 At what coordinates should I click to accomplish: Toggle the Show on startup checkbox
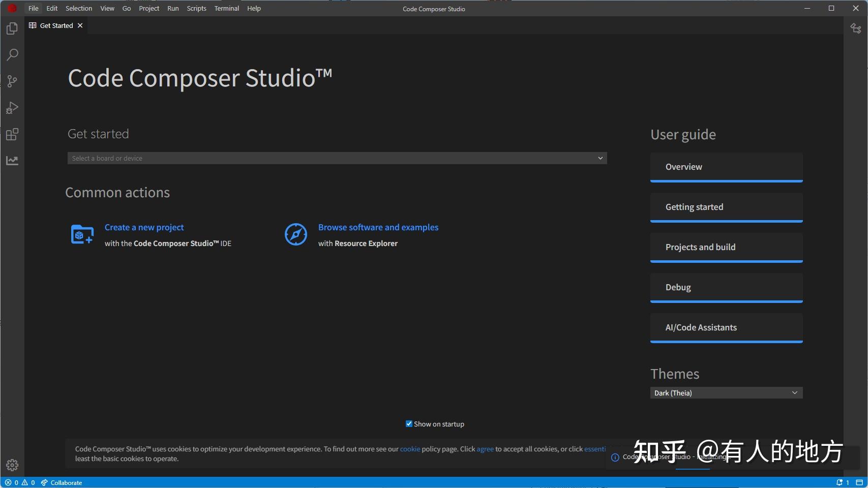click(x=409, y=423)
